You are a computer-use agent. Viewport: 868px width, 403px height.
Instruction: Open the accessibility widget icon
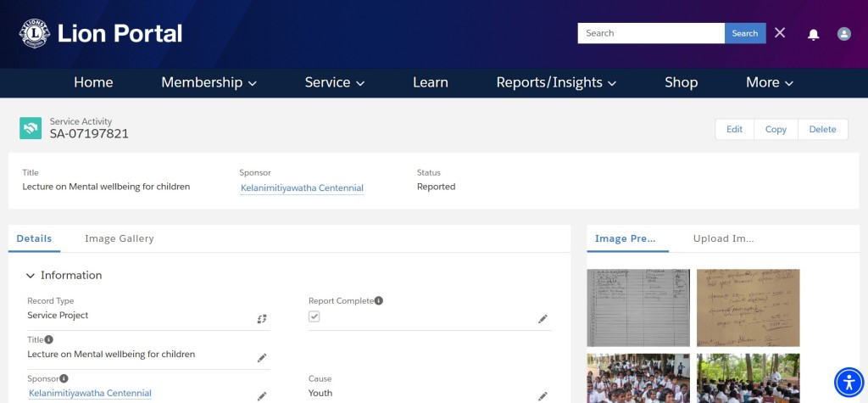849,382
